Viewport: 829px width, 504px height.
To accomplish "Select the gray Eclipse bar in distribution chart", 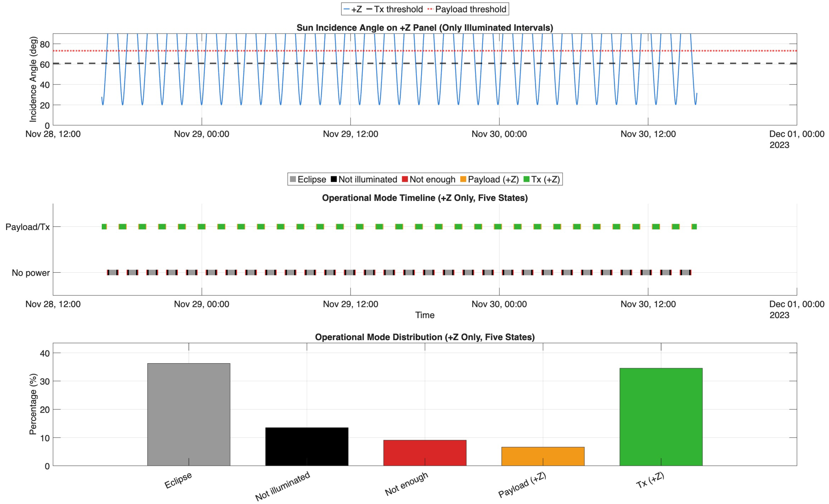I will point(189,415).
